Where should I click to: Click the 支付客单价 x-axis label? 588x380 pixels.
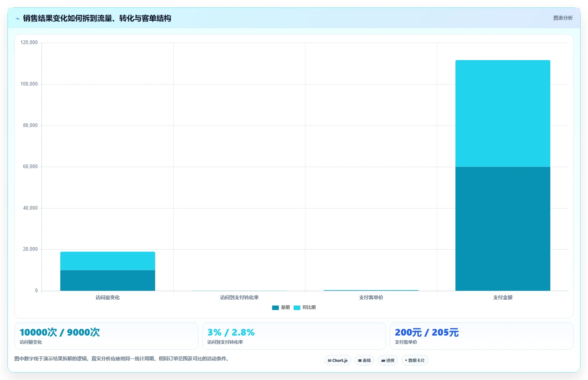point(371,297)
